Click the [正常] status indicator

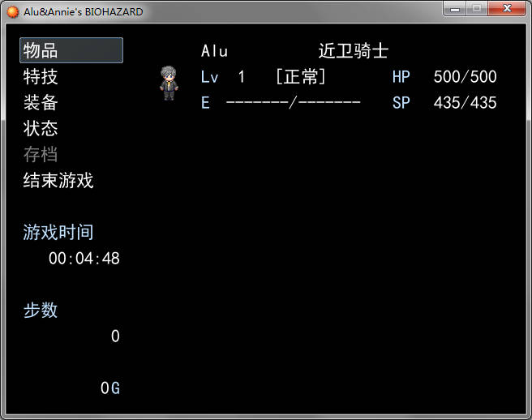[301, 76]
